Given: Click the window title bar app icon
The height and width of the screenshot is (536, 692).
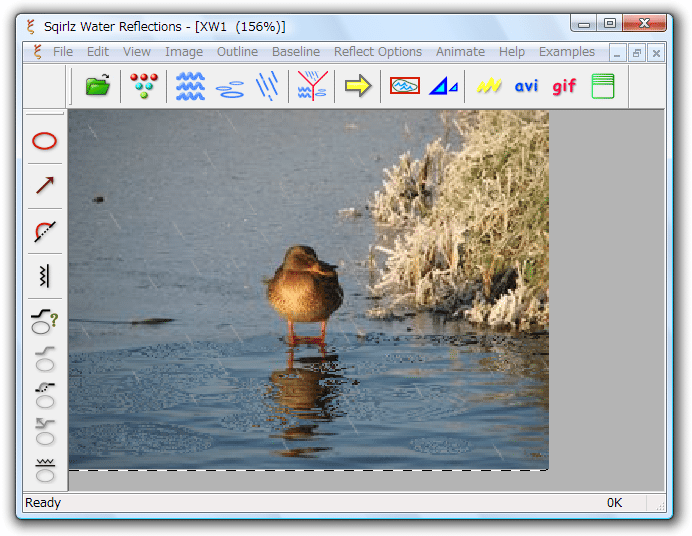Looking at the screenshot, I should pyautogui.click(x=30, y=26).
